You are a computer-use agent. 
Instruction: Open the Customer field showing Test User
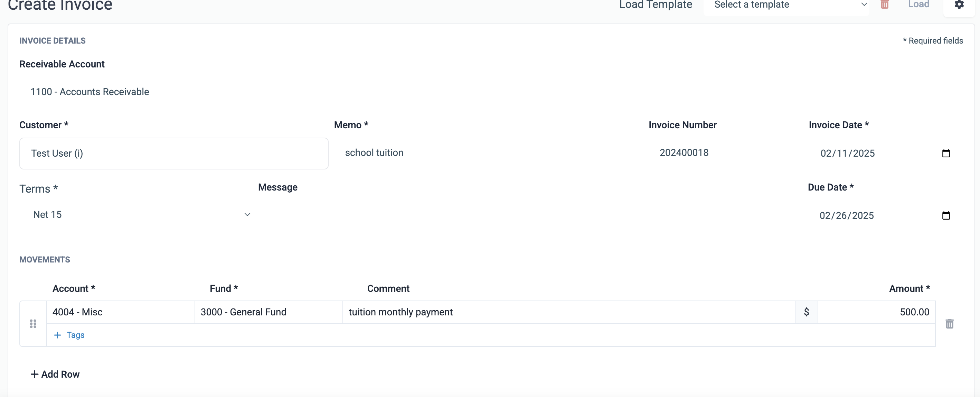pos(174,154)
